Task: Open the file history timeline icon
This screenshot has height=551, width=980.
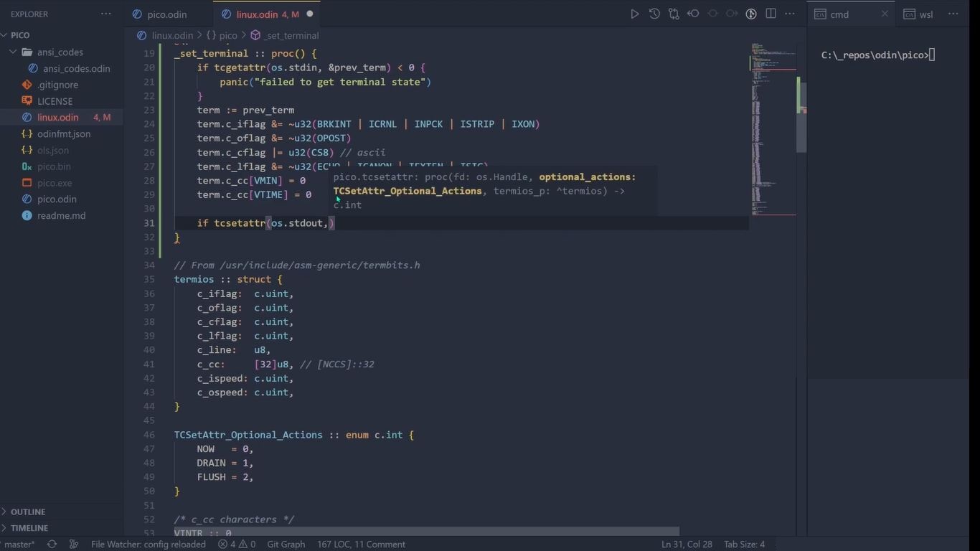Action: tap(654, 14)
